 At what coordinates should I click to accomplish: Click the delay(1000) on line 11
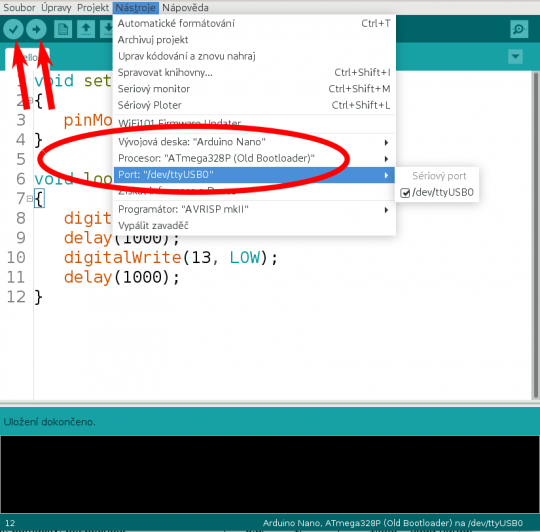122,277
